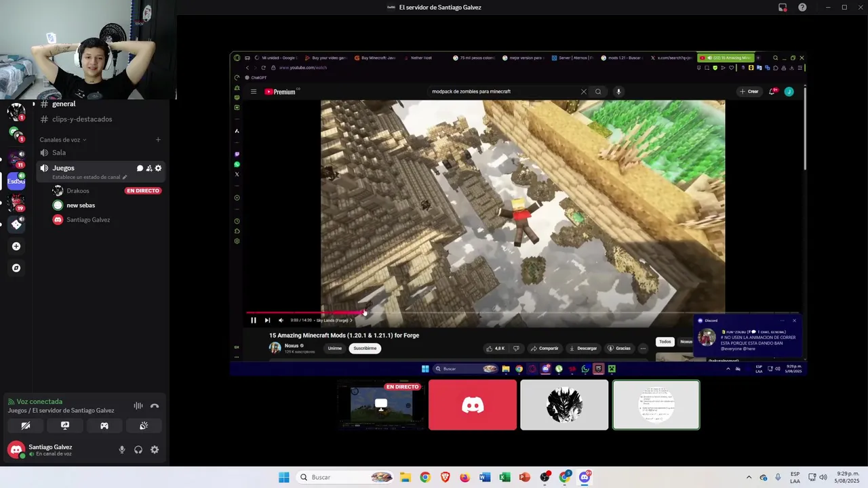Click the Windows taskbar Buscar search box
This screenshot has width=868, height=488.
[345, 477]
